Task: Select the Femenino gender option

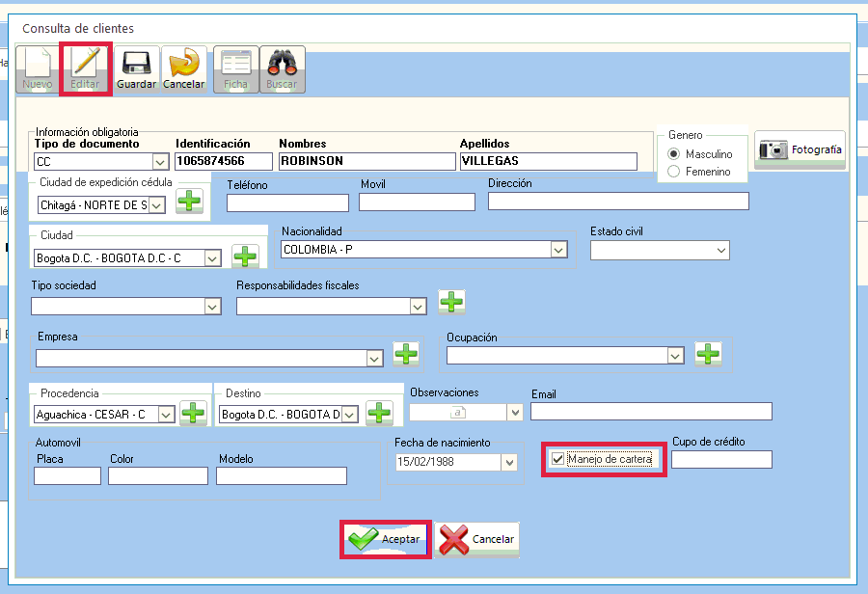Action: (674, 172)
